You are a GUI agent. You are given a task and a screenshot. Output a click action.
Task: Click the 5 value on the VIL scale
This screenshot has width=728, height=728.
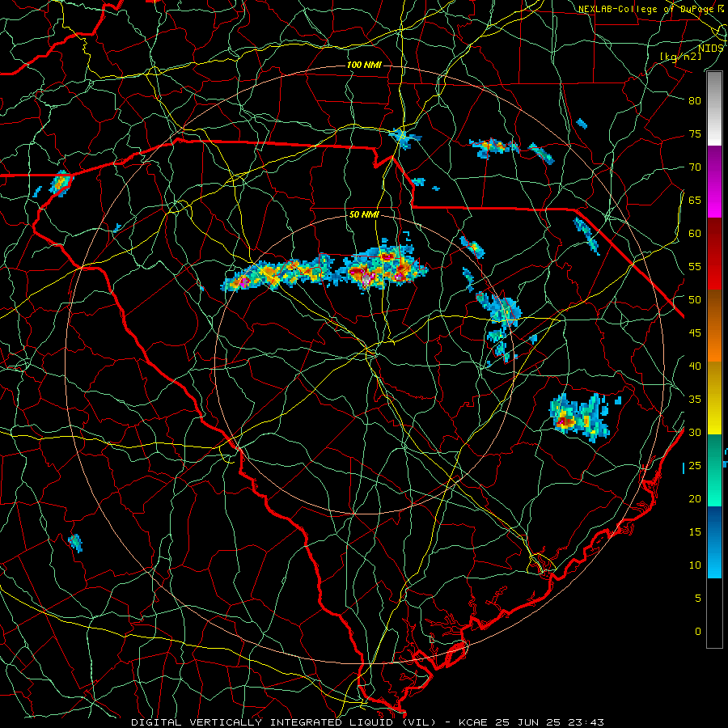click(x=698, y=599)
